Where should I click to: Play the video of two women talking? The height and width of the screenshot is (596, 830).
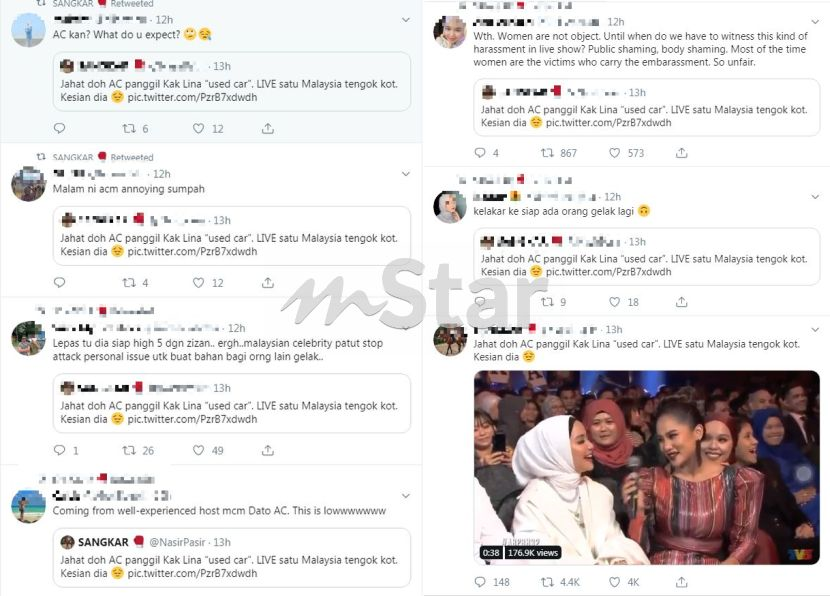646,467
